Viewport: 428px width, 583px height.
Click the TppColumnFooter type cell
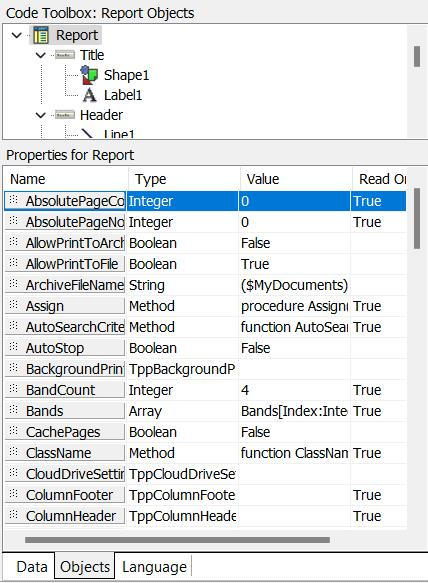click(x=182, y=495)
